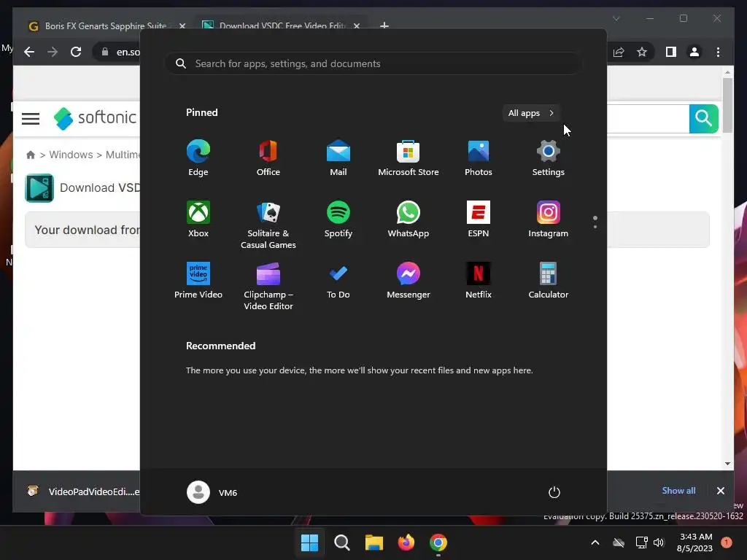
Task: Expand the All apps list
Action: click(x=531, y=113)
